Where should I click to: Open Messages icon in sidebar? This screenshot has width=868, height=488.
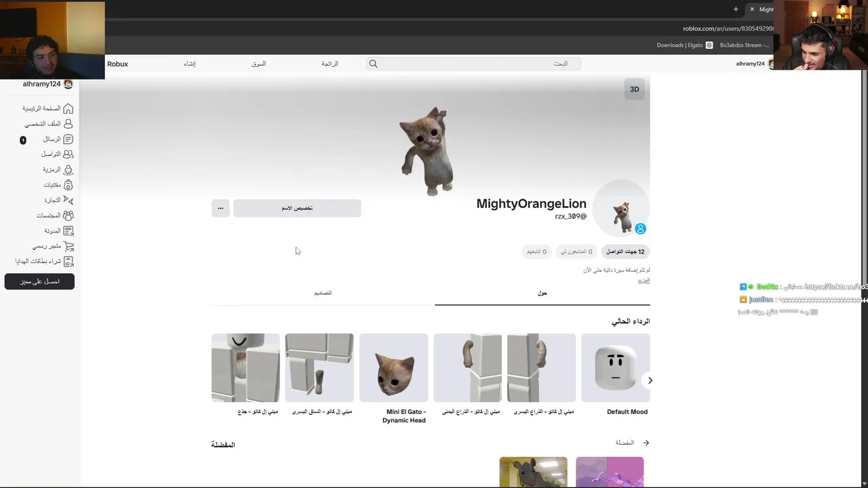click(68, 139)
